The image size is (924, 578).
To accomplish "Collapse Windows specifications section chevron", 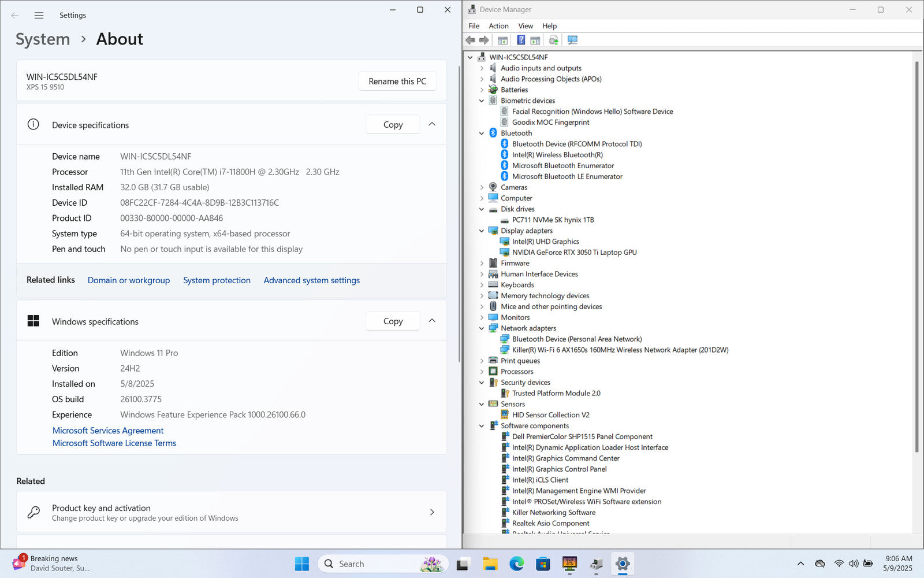I will (432, 321).
